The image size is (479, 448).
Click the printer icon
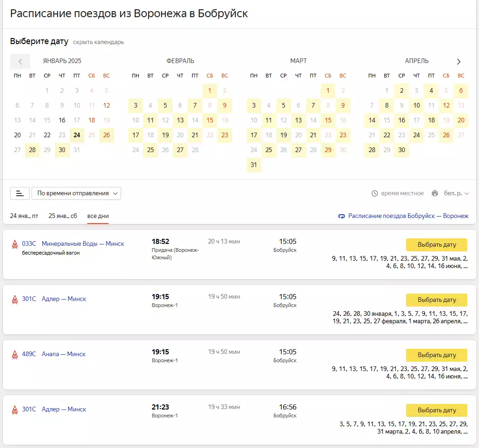(x=434, y=193)
